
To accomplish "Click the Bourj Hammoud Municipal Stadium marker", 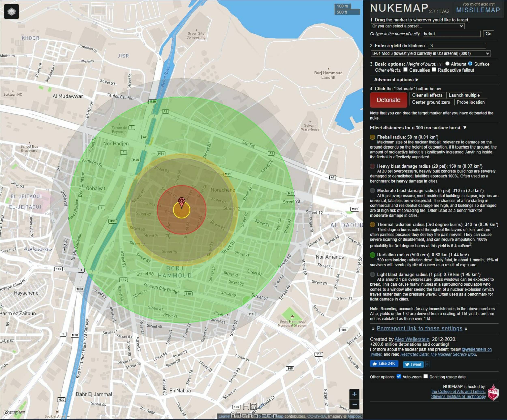I will [x=292, y=317].
